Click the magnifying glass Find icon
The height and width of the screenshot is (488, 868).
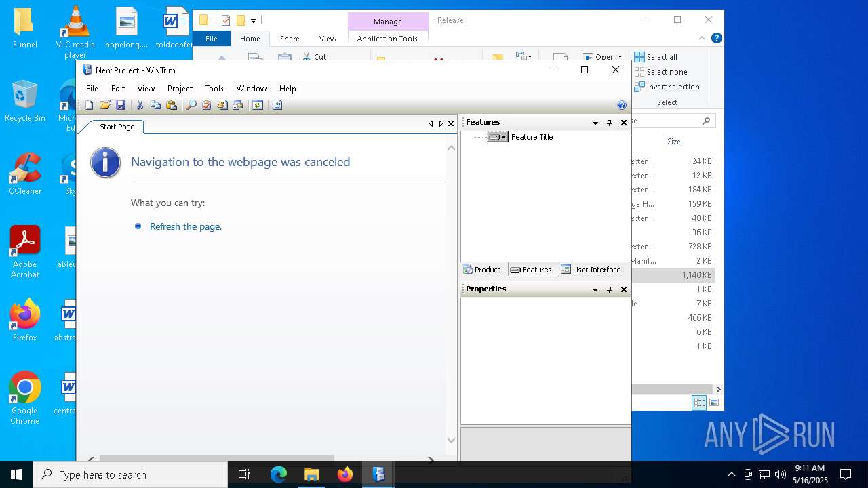191,105
